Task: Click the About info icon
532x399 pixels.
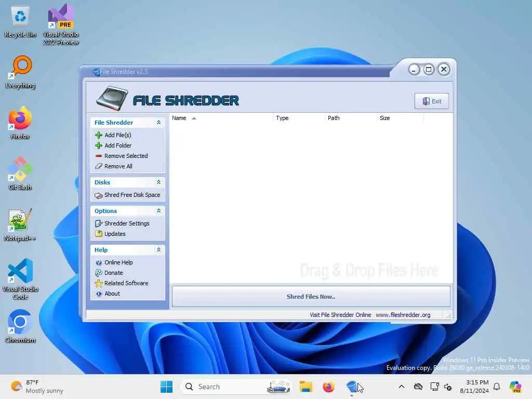Action: click(98, 294)
